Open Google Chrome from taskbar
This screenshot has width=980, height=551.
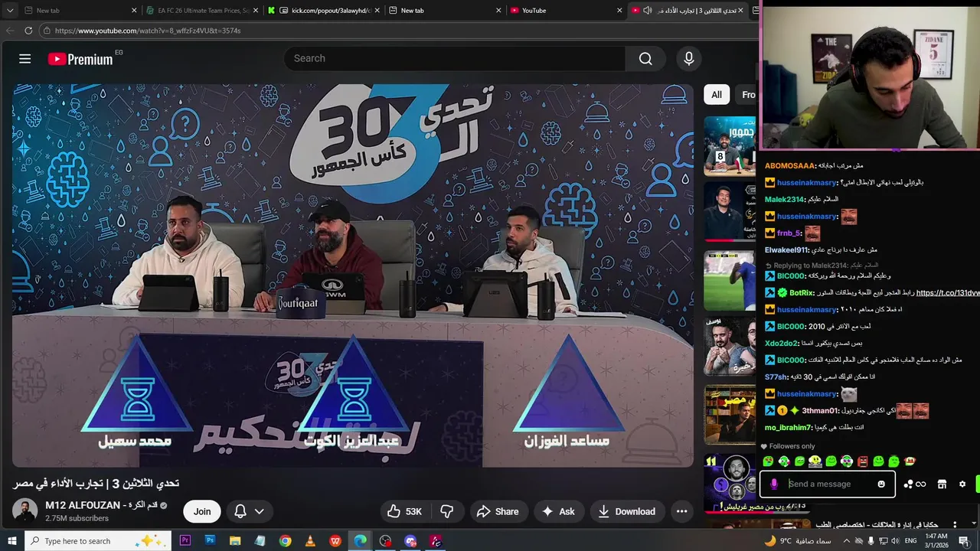[x=285, y=541]
